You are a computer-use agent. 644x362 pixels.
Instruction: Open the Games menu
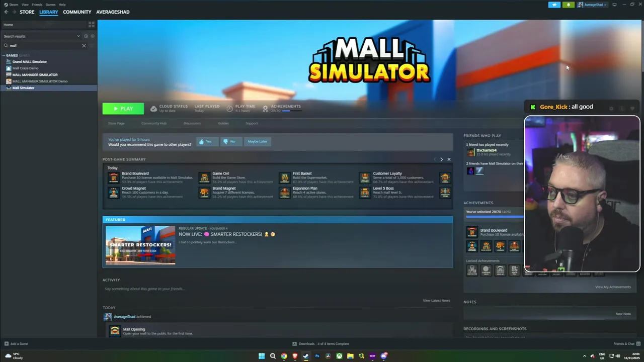tap(50, 5)
